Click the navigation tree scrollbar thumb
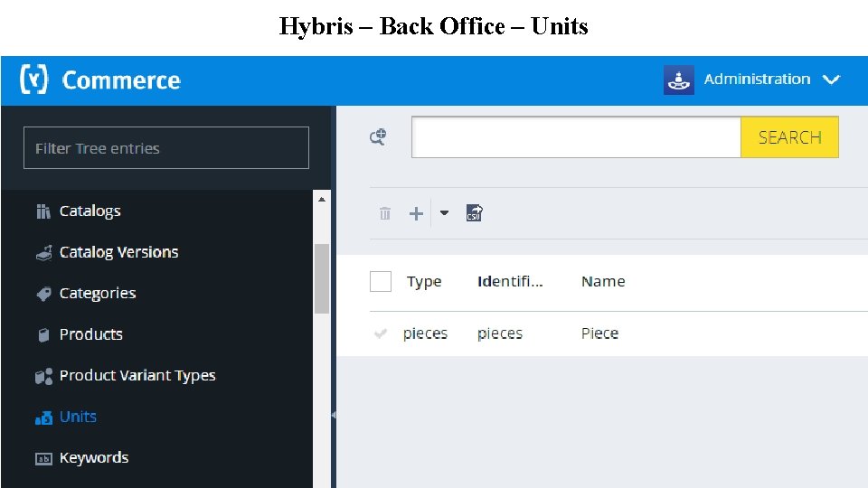The image size is (868, 488). coord(322,278)
